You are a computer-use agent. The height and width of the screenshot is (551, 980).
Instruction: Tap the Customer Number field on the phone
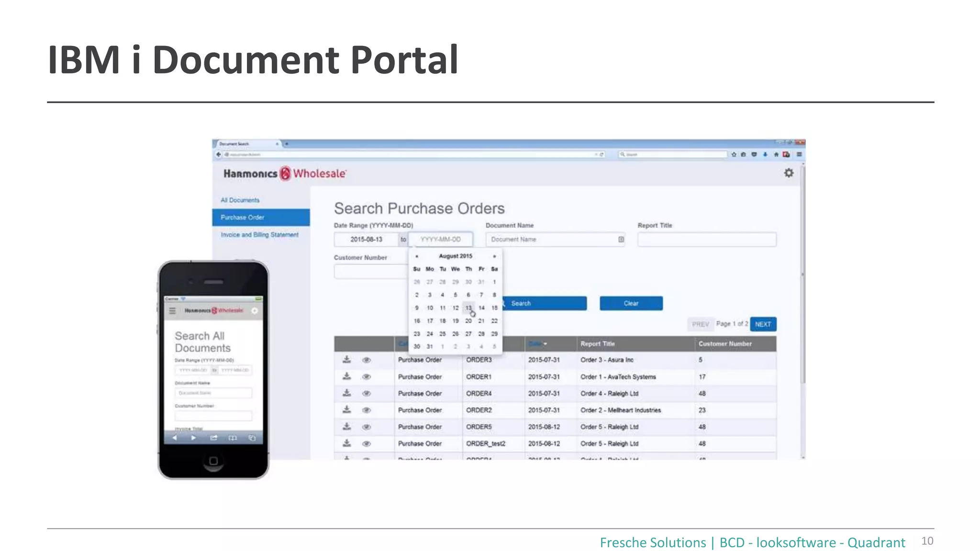[213, 416]
